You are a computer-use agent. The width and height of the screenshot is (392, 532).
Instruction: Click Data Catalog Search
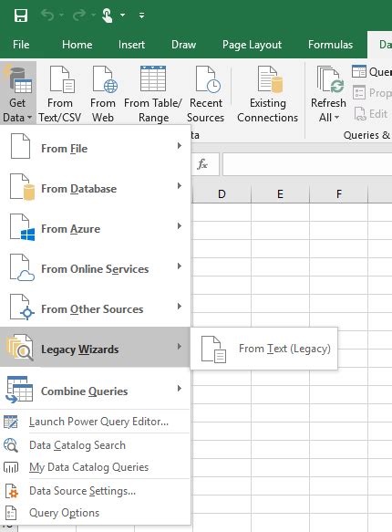tap(95, 445)
